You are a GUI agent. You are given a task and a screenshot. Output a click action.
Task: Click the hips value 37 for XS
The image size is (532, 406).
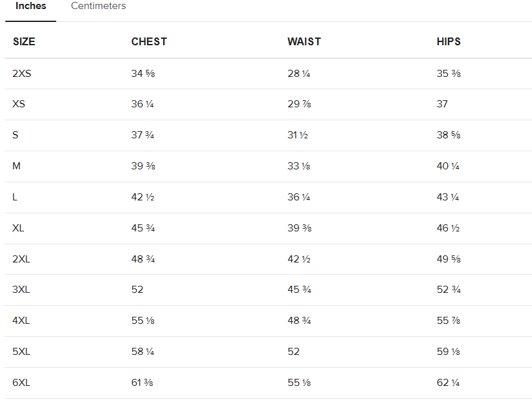[442, 103]
